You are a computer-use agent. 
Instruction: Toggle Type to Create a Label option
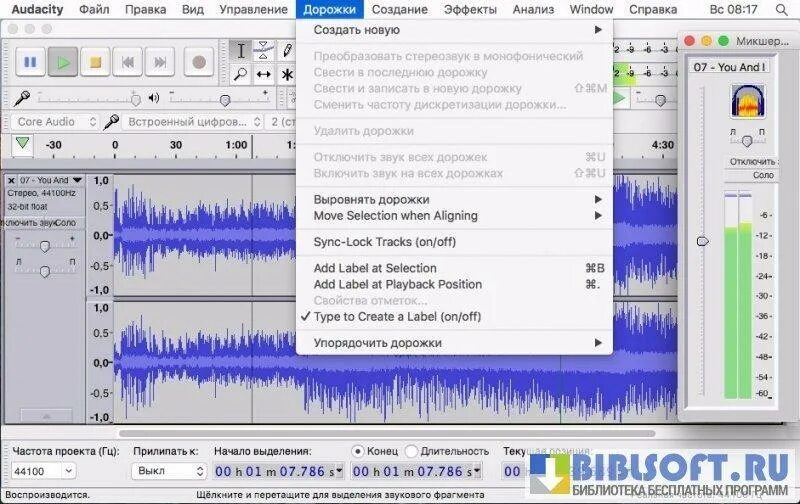point(454,316)
